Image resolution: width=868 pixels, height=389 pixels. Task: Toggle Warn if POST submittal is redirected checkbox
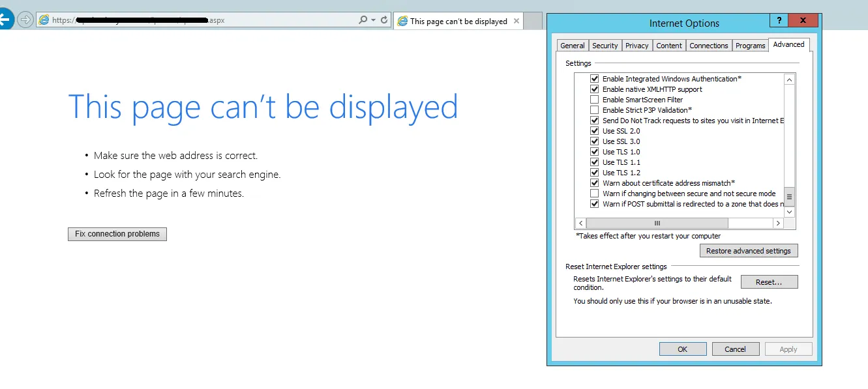pos(594,204)
